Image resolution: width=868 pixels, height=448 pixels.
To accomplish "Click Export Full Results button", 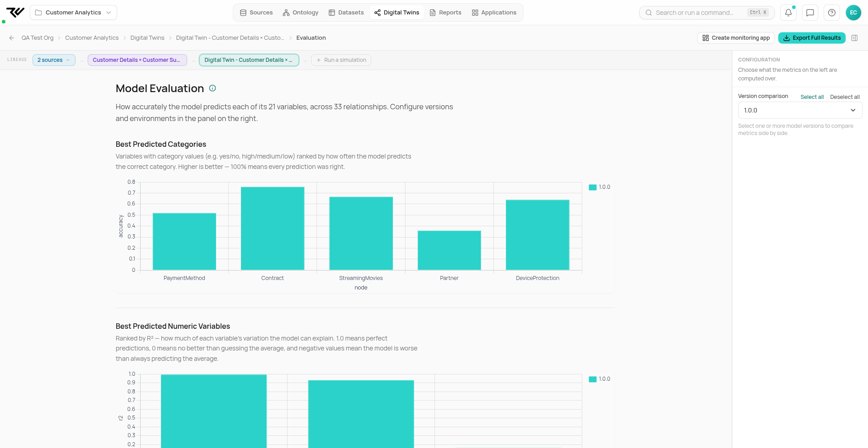I will coord(812,38).
